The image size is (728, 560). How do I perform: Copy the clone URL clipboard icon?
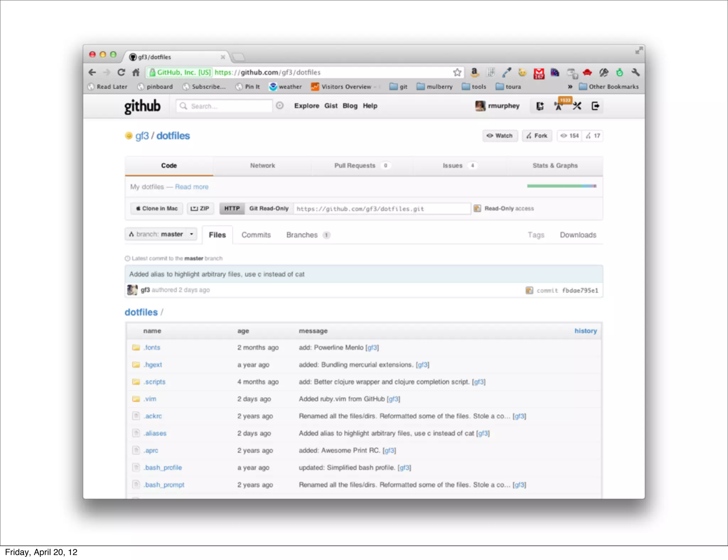pos(477,209)
